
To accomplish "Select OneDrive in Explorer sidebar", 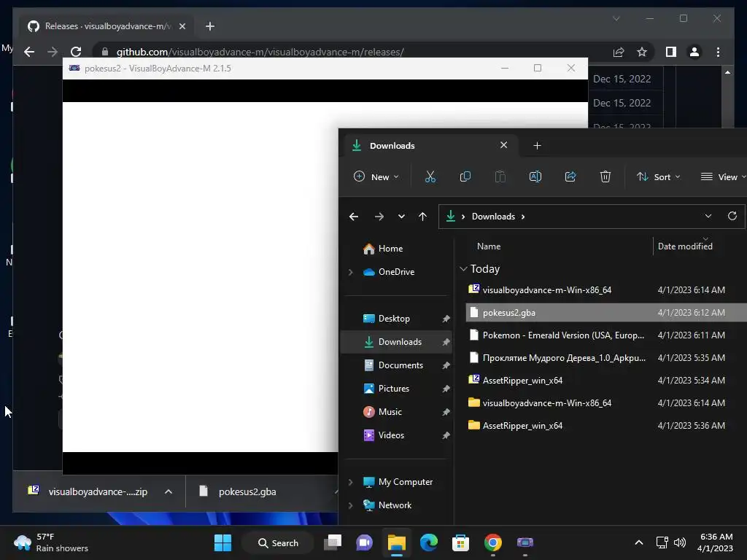I will pos(390,272).
